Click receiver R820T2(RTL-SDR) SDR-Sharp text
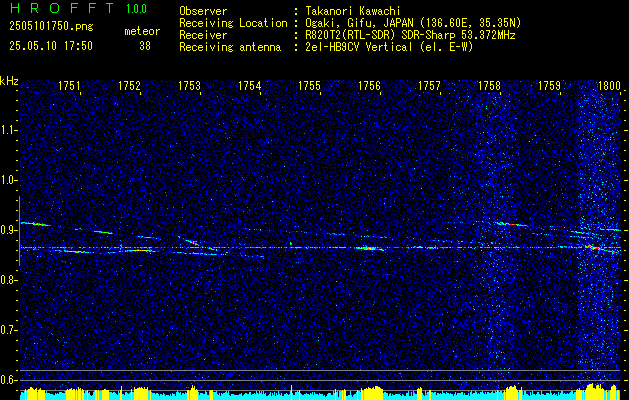Viewport: 629px width, 400px height. coord(410,35)
